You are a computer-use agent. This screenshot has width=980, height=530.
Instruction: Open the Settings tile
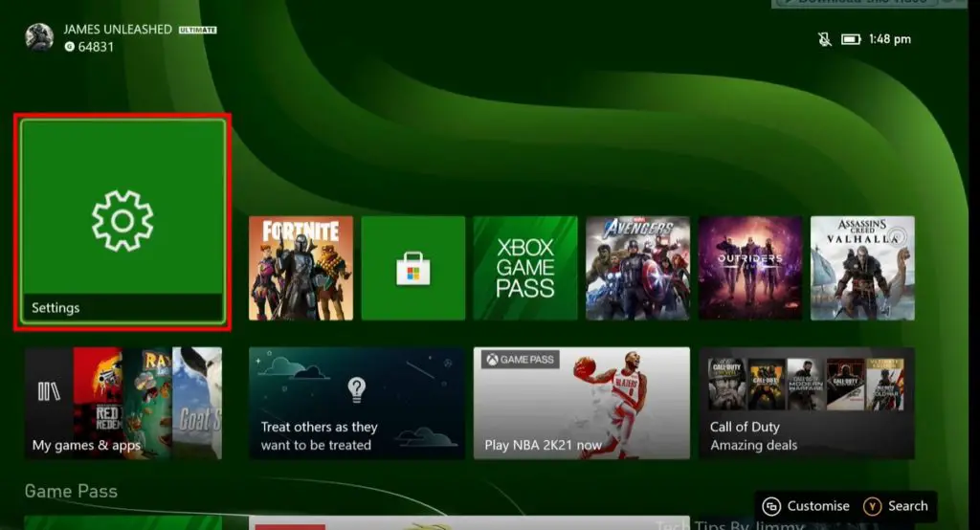[x=122, y=222]
